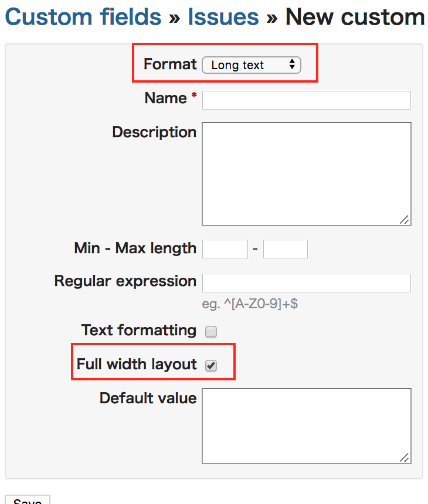Click the Name input field

tap(307, 100)
